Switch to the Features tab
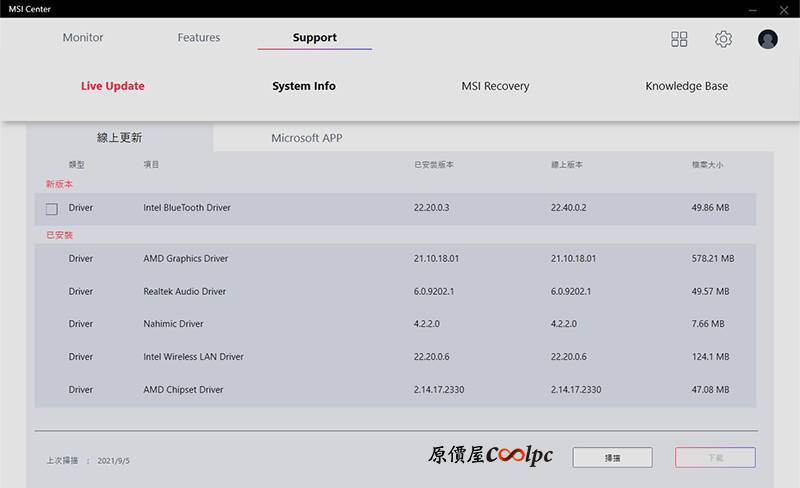800x488 pixels. click(x=198, y=37)
